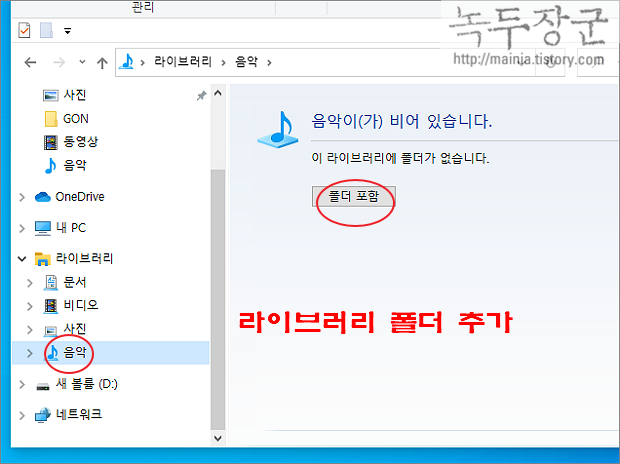Screen dimensions: 620x464
Task: Select 음악 in the address bar path
Action: (246, 62)
